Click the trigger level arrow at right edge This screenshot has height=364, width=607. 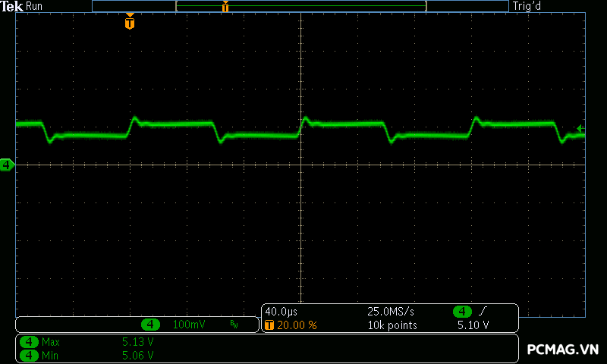(580, 129)
